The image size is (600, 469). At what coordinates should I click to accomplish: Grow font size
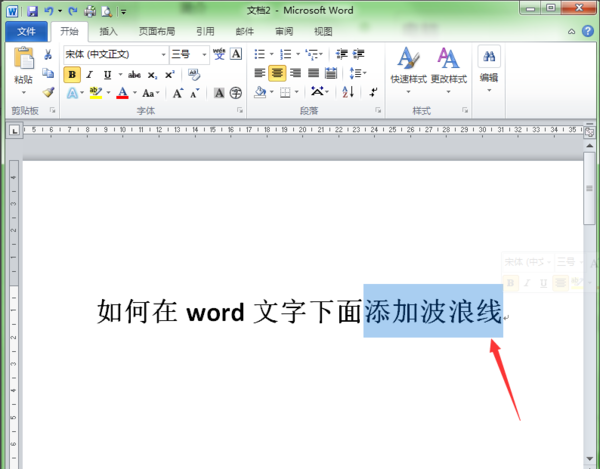[178, 93]
